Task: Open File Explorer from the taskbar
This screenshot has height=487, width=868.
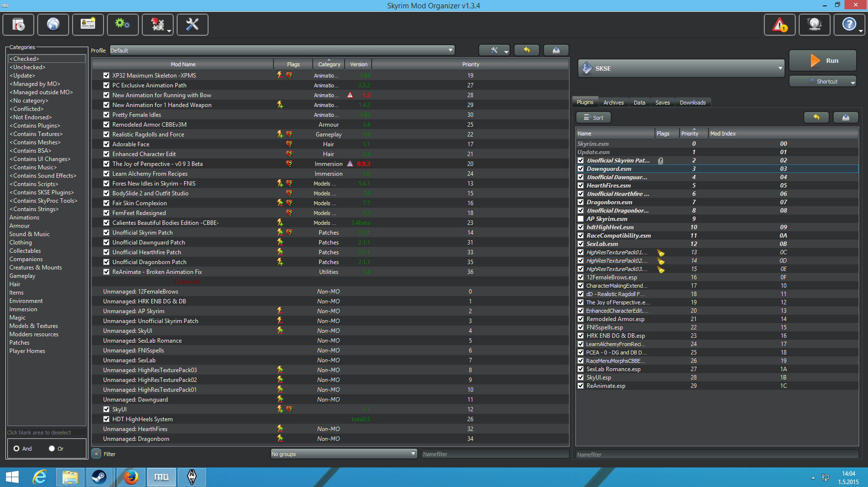Action: (70, 477)
